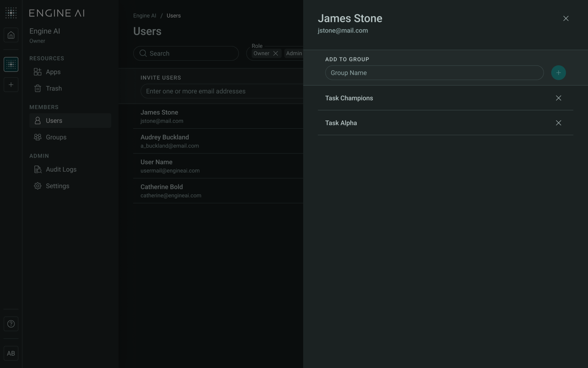Go to the Home icon in the rail

click(11, 35)
